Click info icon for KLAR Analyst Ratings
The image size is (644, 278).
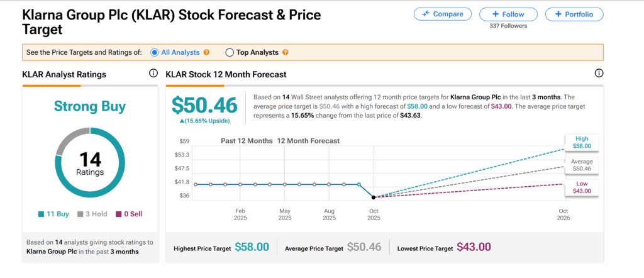pos(153,74)
